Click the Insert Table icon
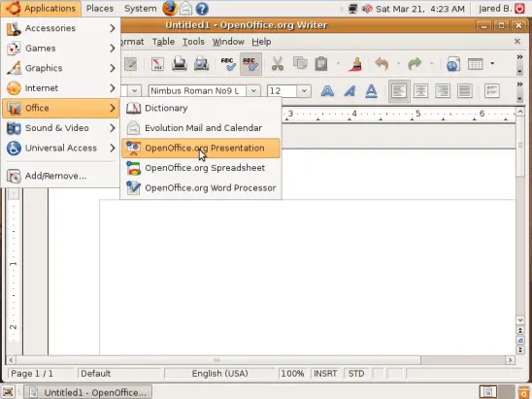The height and width of the screenshot is (399, 532). pyautogui.click(x=476, y=64)
